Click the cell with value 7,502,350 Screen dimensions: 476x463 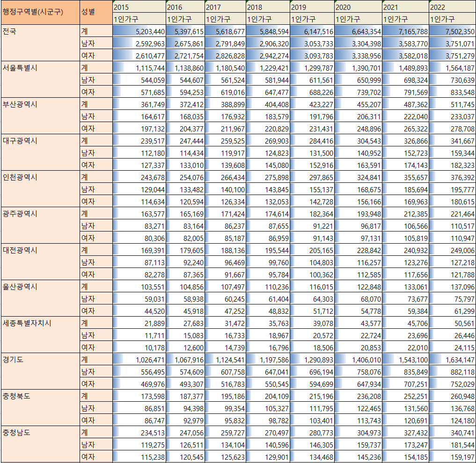452,31
